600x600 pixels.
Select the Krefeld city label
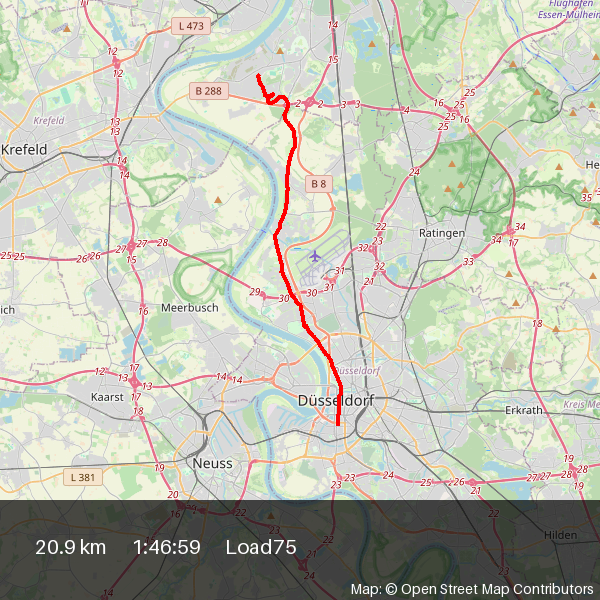point(24,149)
